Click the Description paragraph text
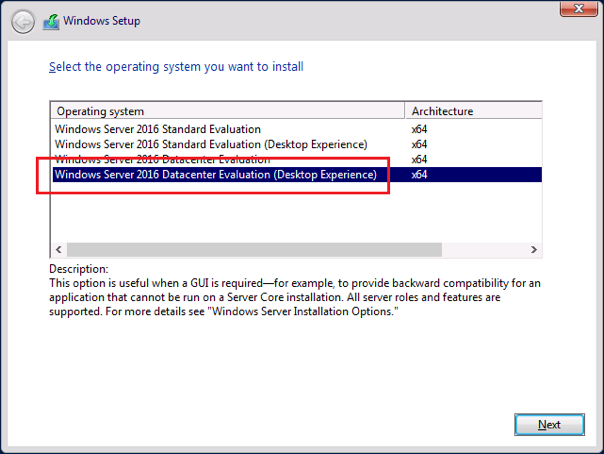The image size is (604, 454). tap(290, 298)
